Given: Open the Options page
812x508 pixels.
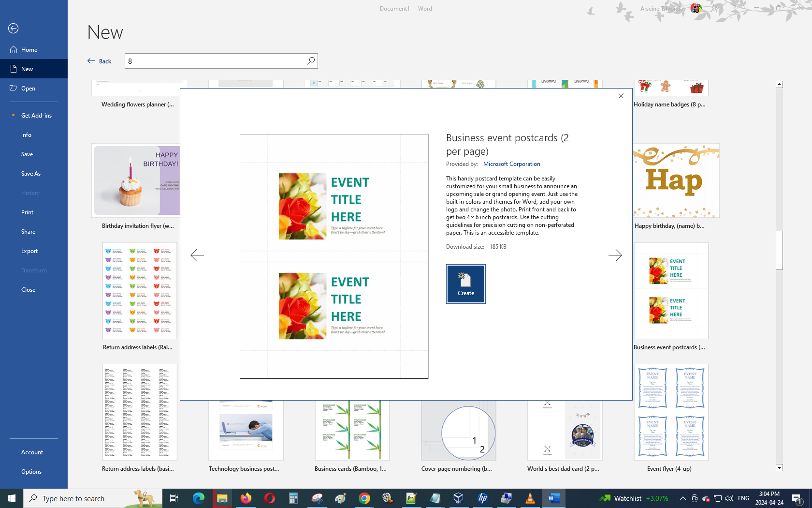Looking at the screenshot, I should pos(31,472).
